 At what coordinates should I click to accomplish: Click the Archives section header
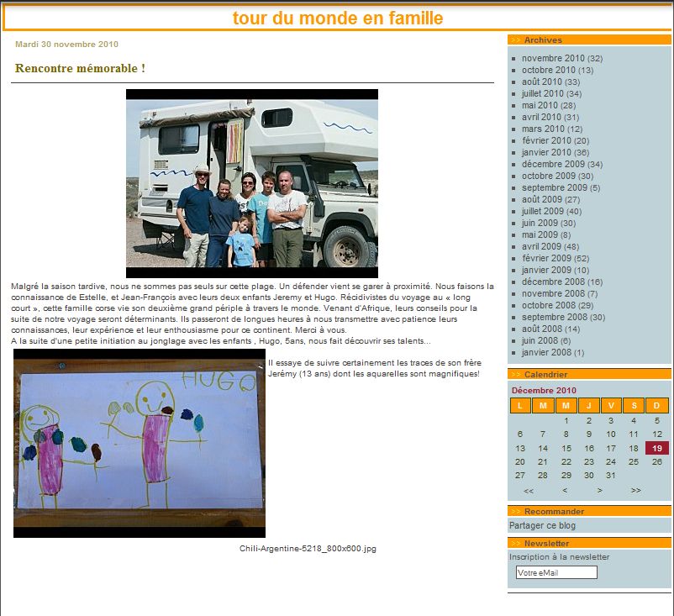[x=543, y=39]
